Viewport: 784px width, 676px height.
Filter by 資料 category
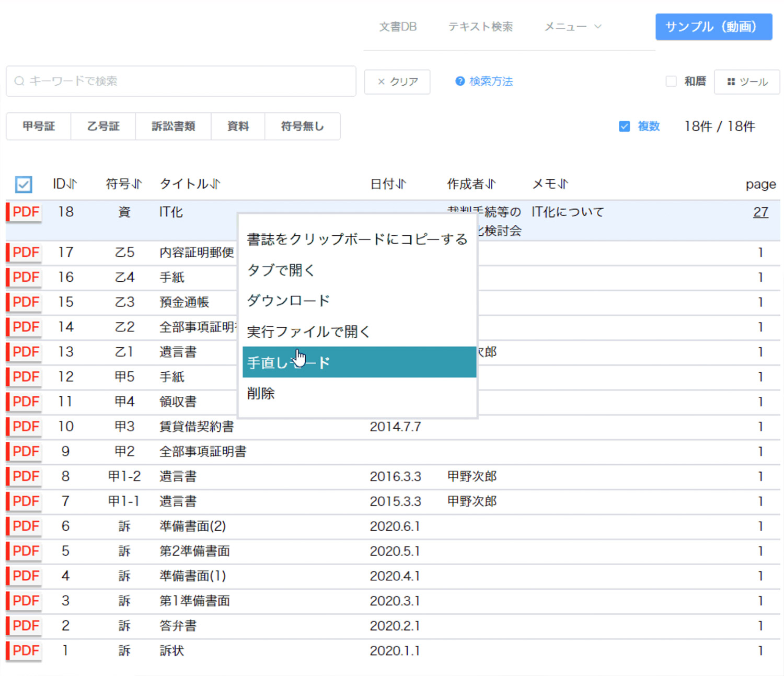pos(238,127)
